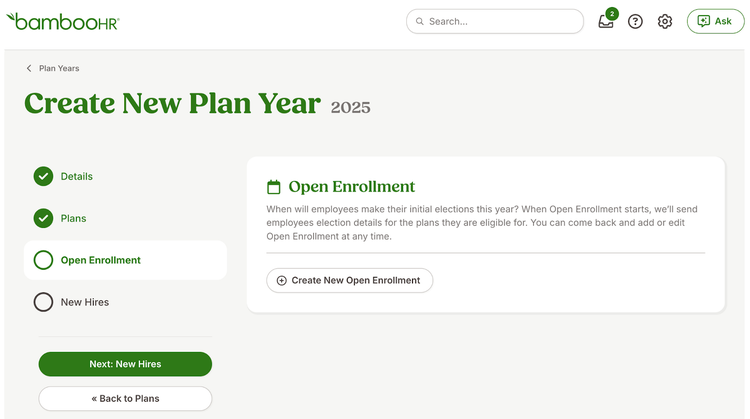The image size is (750, 419).
Task: Select the circle beside Open Enrollment step
Action: tap(43, 260)
